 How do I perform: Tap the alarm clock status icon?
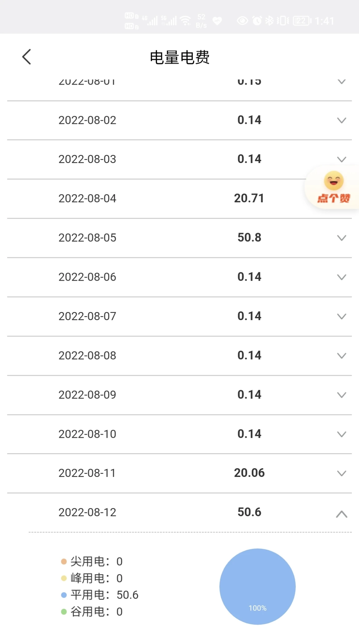(x=257, y=21)
